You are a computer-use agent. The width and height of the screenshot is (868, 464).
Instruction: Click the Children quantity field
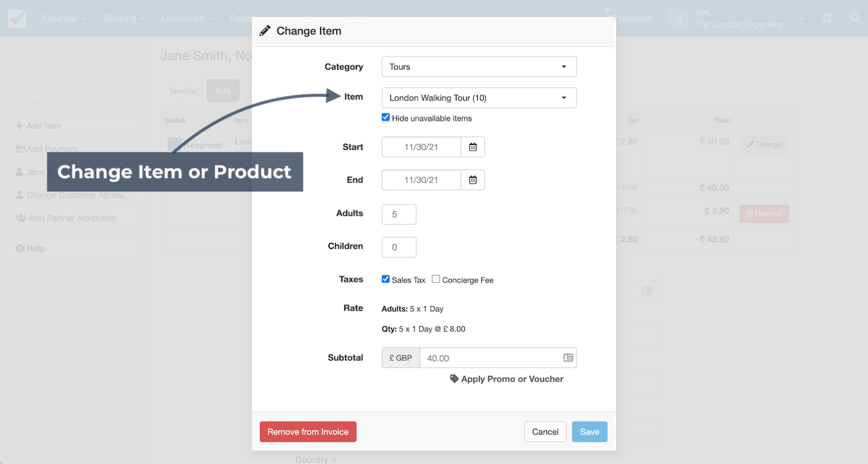399,247
